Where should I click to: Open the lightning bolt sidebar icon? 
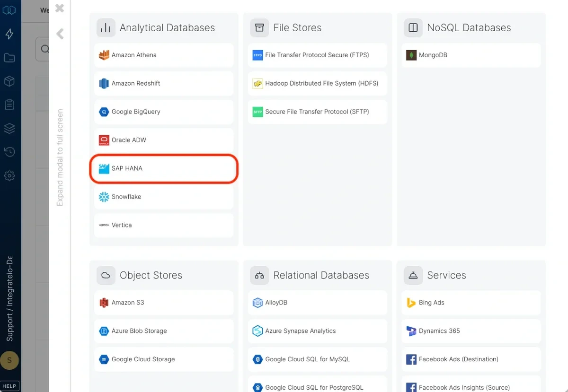[x=9, y=34]
